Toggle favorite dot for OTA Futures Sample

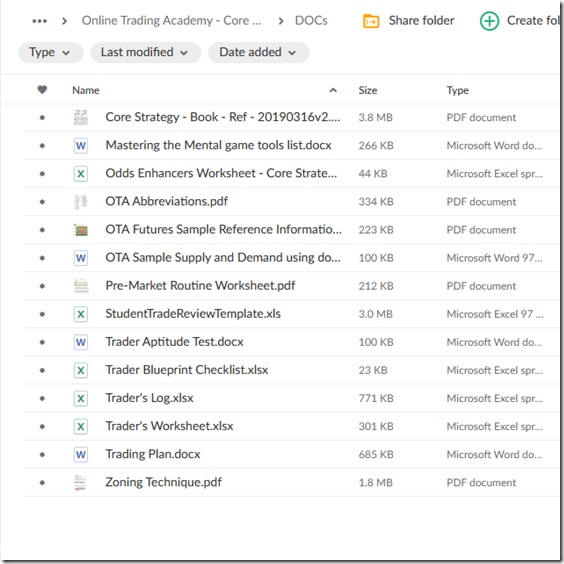pyautogui.click(x=42, y=230)
